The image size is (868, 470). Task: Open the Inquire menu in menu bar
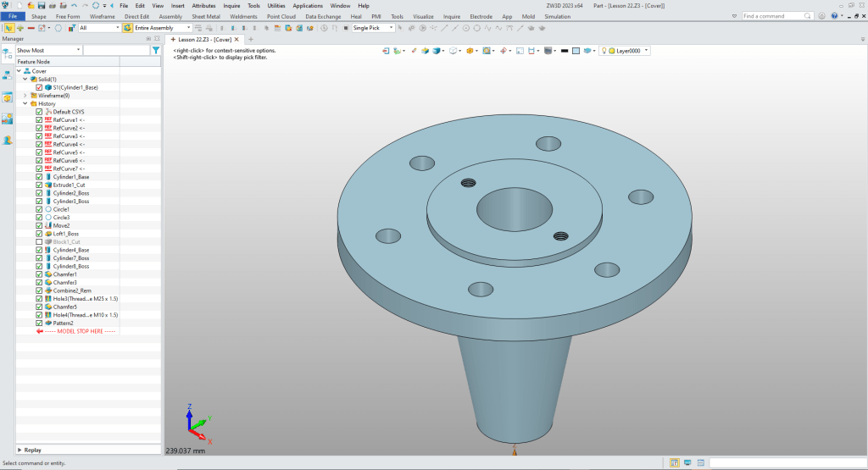click(231, 6)
